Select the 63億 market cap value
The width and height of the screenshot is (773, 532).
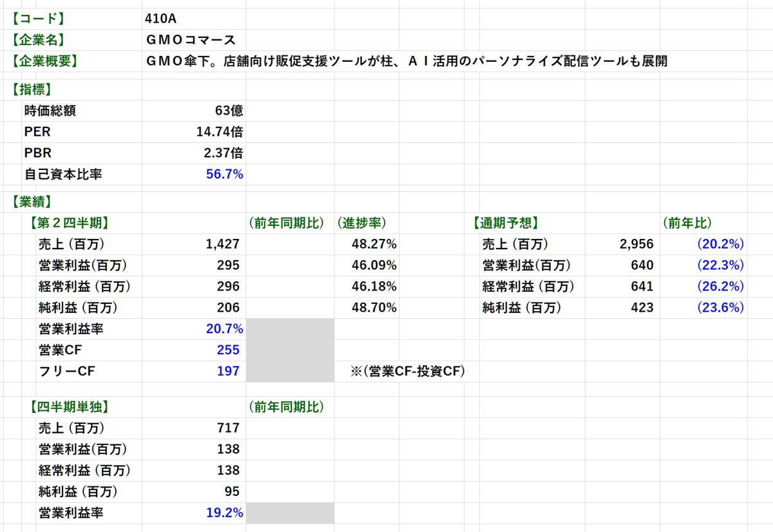(x=229, y=111)
